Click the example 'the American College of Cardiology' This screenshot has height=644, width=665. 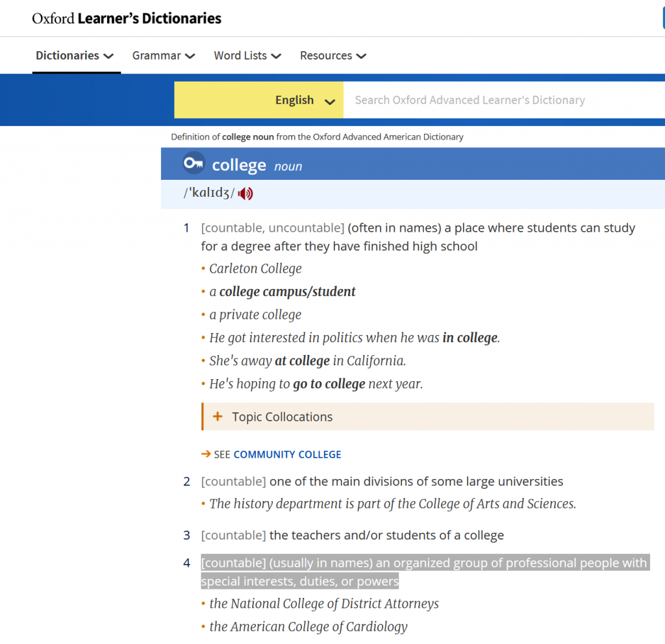pos(308,626)
